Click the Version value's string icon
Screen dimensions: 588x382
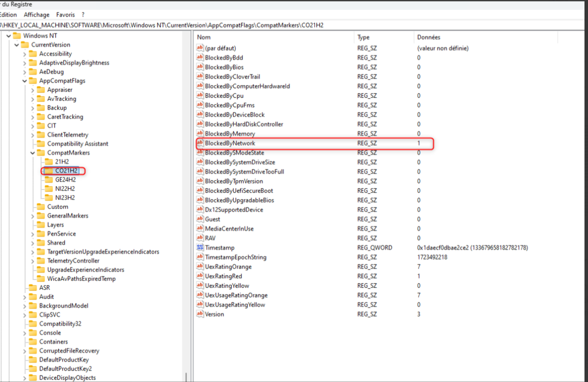[200, 314]
